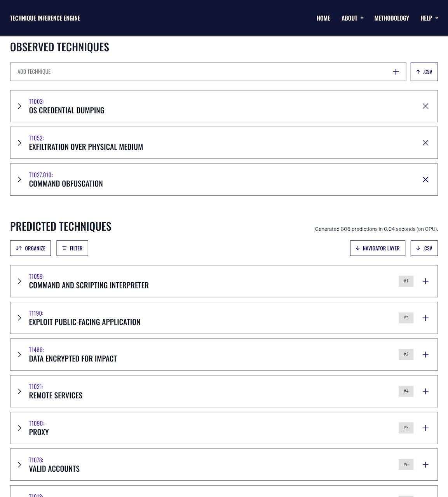Viewport: 448px width, 497px height.
Task: Add Data Encrypted for Impact technique
Action: pyautogui.click(x=425, y=355)
